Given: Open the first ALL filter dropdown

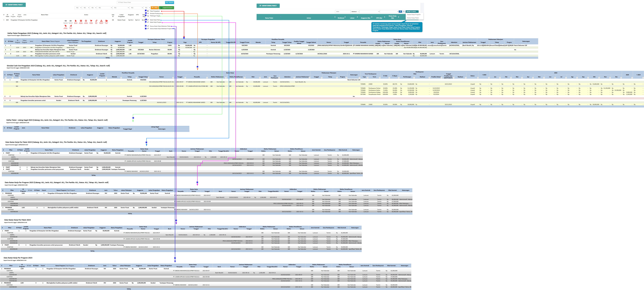Looking at the screenshot, I should point(78,8).
